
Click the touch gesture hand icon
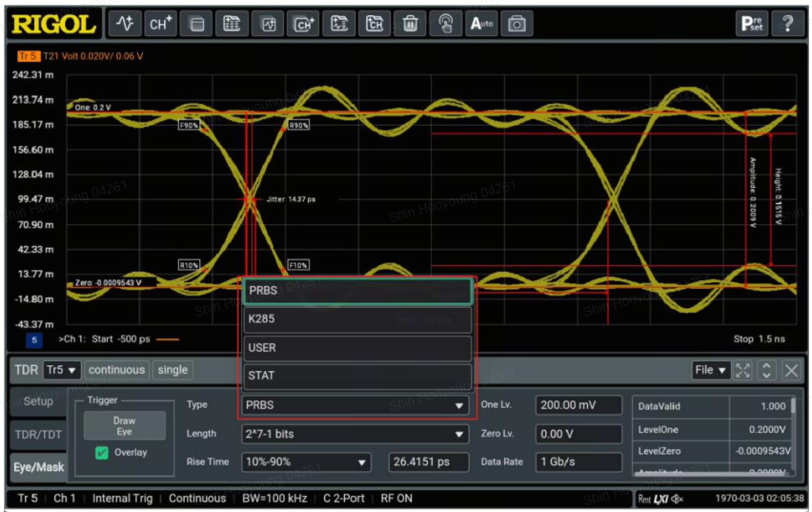coord(446,24)
